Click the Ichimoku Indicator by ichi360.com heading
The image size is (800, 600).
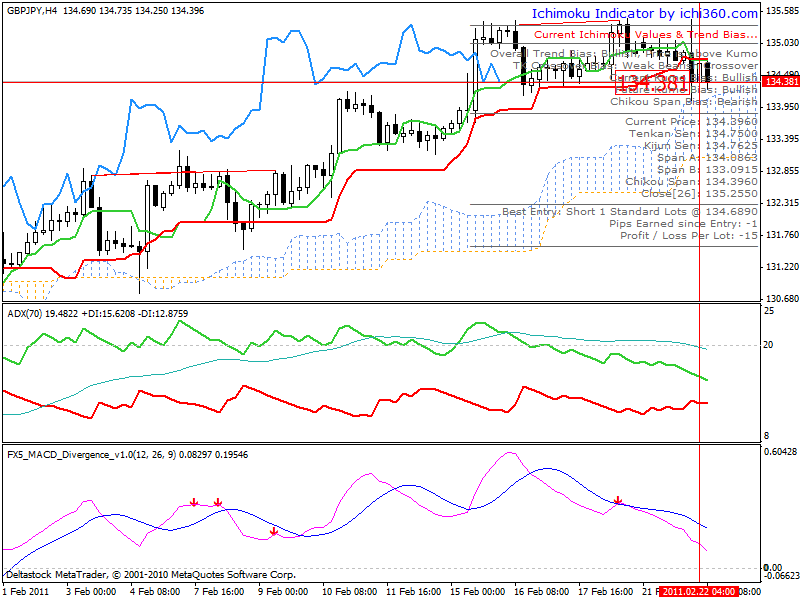(645, 14)
